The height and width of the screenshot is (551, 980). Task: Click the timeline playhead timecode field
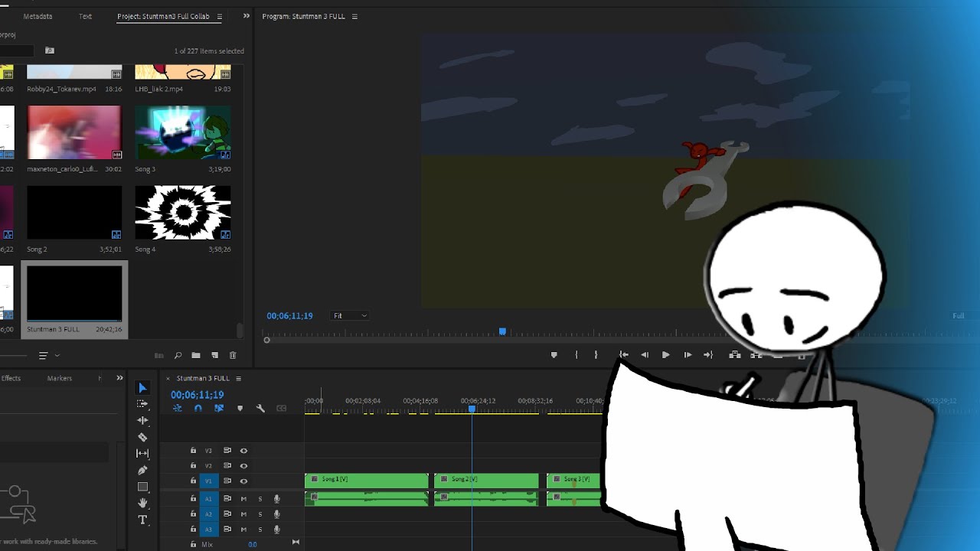(x=197, y=395)
